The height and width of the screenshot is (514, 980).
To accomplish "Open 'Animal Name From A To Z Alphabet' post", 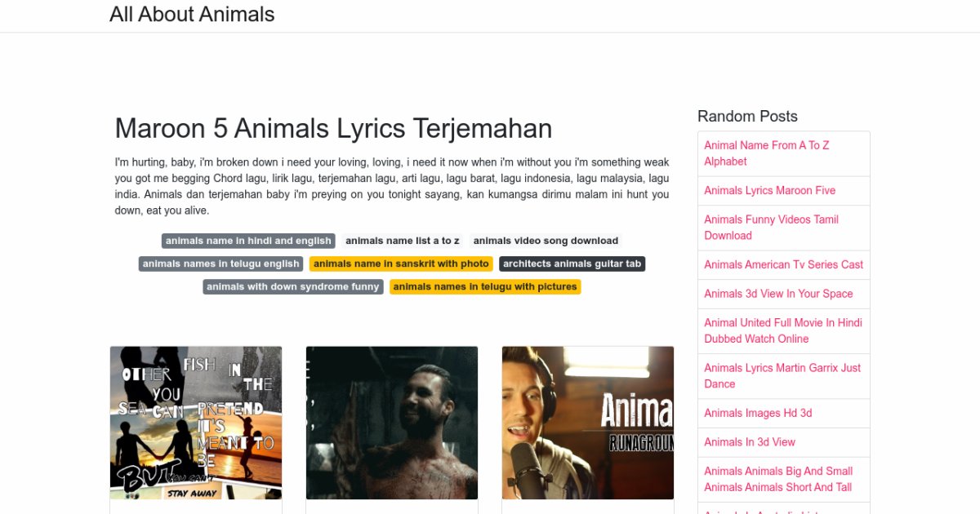I will [766, 153].
